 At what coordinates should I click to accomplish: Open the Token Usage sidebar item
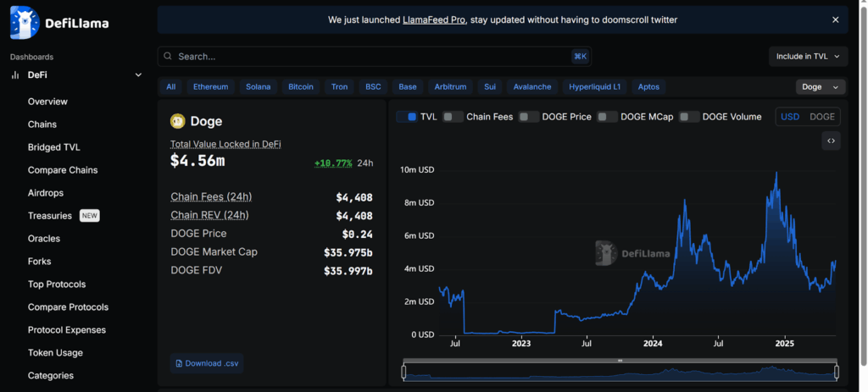click(55, 353)
